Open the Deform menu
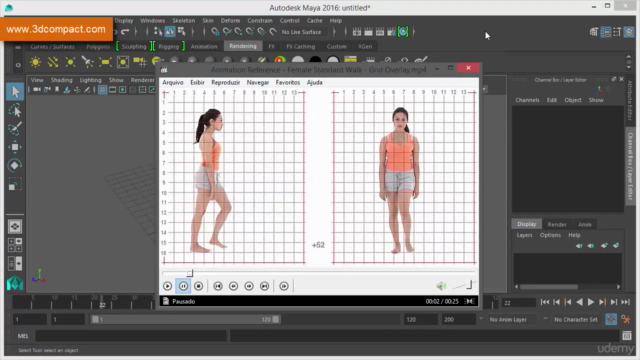This screenshot has height=360, width=640. tap(230, 20)
